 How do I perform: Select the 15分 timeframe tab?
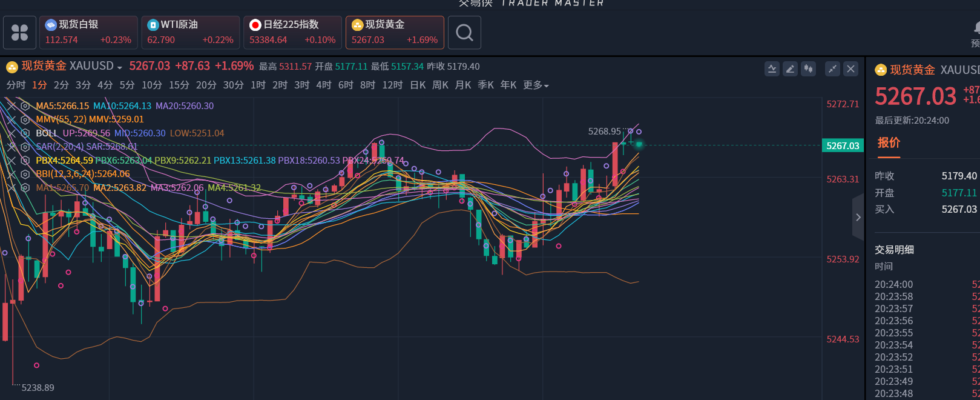pos(179,85)
